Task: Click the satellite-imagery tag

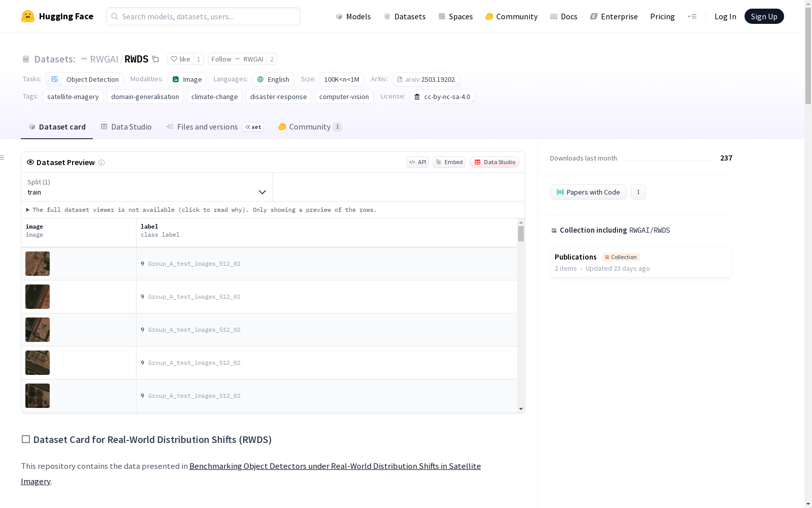Action: pyautogui.click(x=73, y=97)
